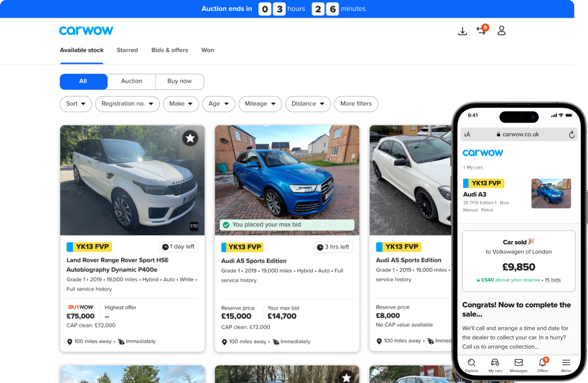Click the 1/10 photo counter badge

[x=194, y=226]
